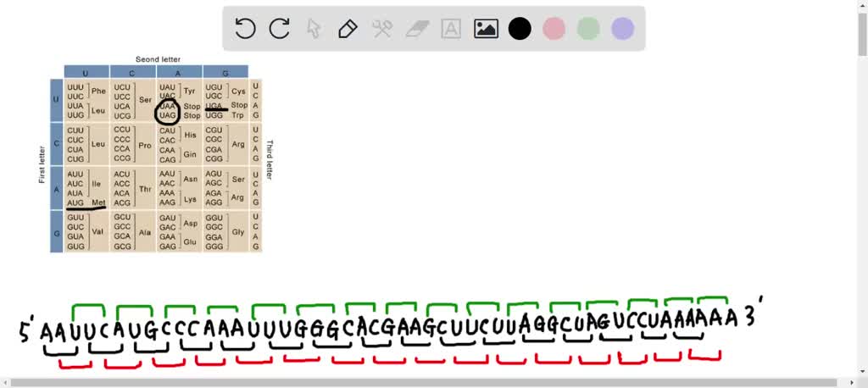Click the vertical scrollbar up arrow
The image size is (868, 388).
point(862,4)
